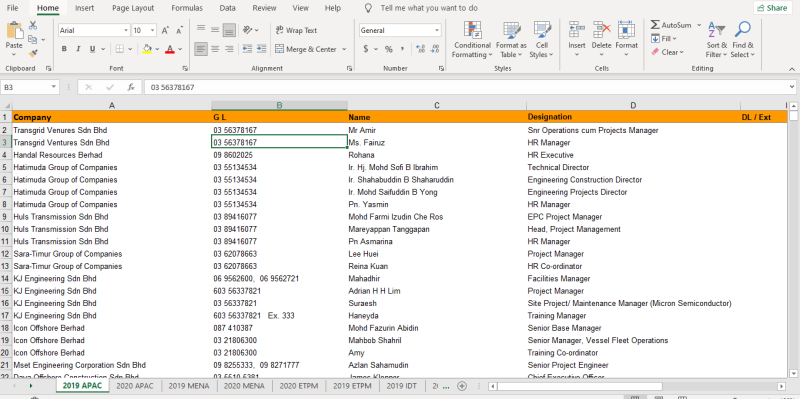Open Find & Select magnifier
This screenshot has width=800, height=399.
(x=742, y=40)
